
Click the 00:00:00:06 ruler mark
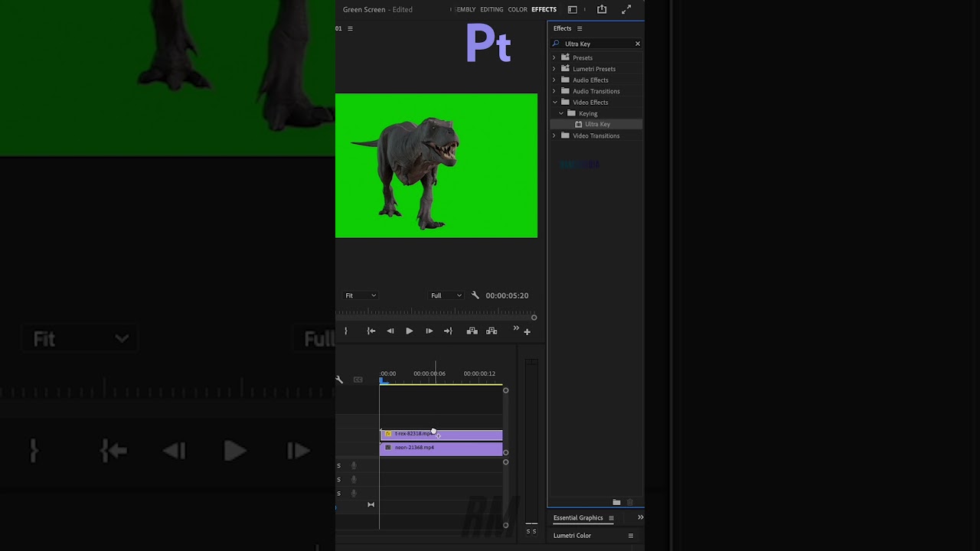click(x=430, y=373)
